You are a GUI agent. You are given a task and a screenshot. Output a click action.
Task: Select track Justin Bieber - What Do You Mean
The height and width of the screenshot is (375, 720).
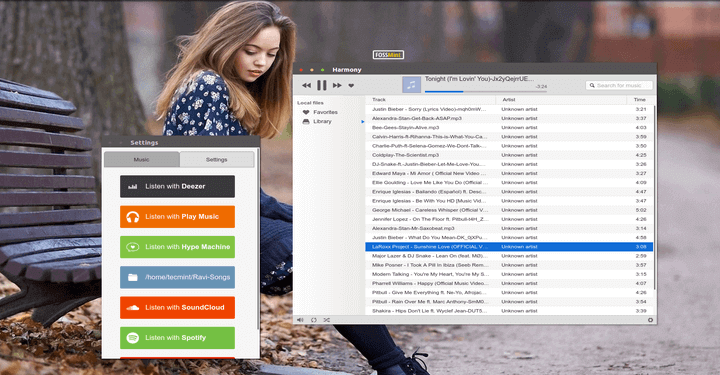pyautogui.click(x=509, y=238)
